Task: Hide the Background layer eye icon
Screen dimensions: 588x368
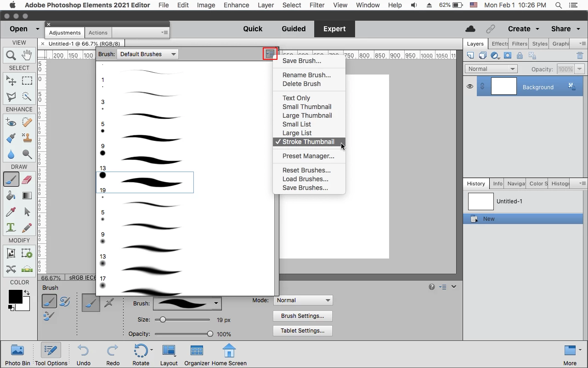Action: [x=470, y=86]
